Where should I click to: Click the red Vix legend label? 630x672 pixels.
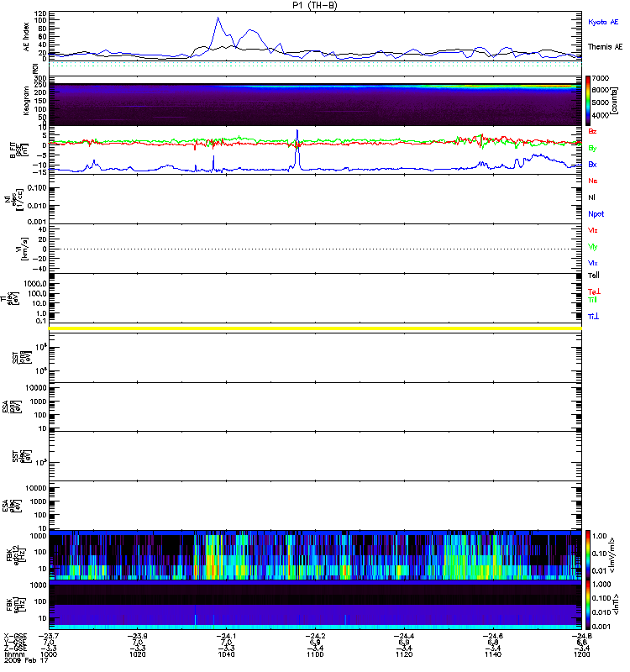[x=593, y=230]
